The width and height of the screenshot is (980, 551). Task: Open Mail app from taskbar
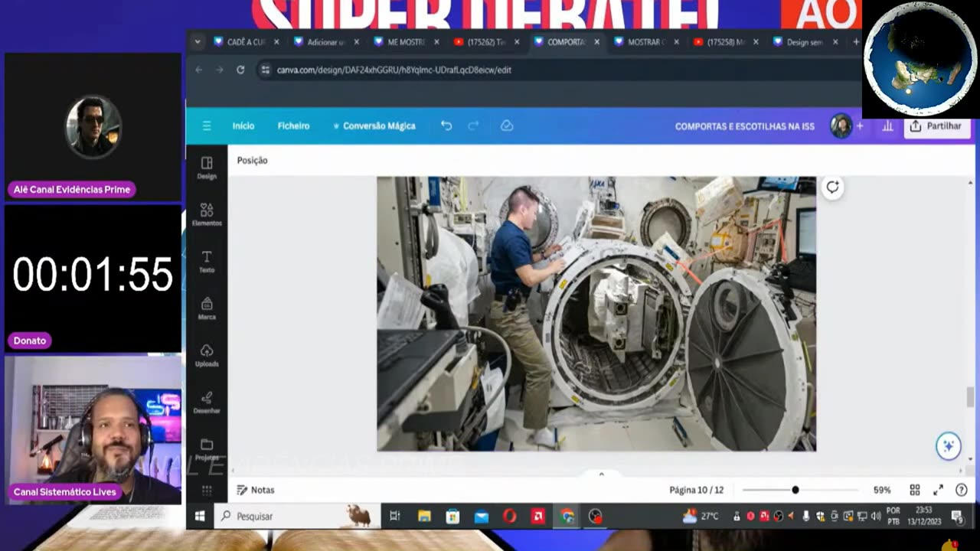[x=481, y=517]
